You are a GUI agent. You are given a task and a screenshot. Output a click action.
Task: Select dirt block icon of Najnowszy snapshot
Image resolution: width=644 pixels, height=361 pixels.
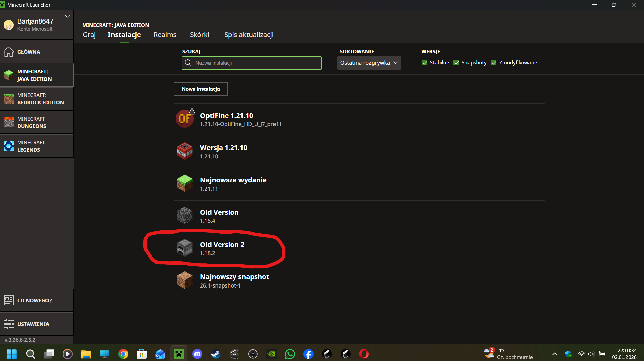[185, 280]
